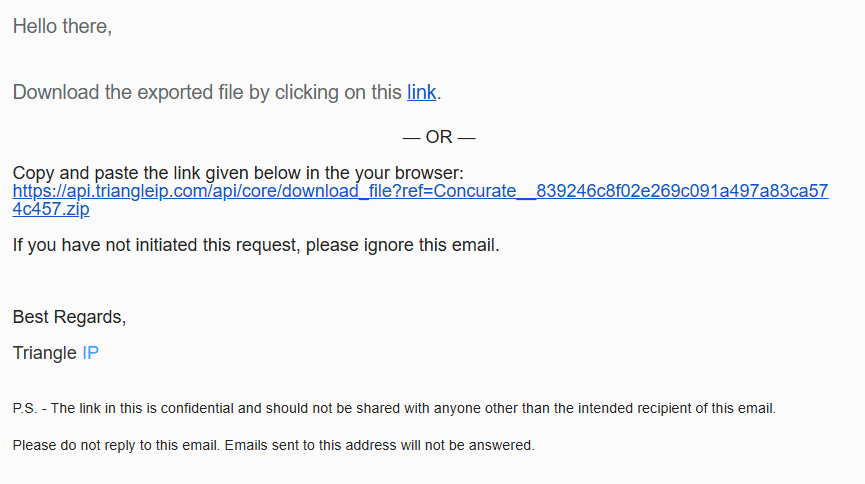Viewport: 865px width, 484px height.
Task: Click the word "Triangle" in signature
Action: pyautogui.click(x=45, y=353)
